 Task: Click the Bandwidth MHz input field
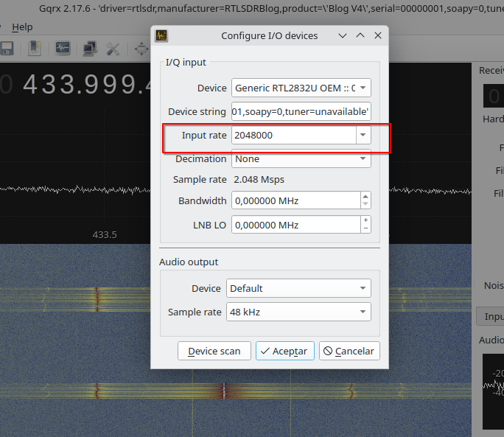[x=295, y=200]
